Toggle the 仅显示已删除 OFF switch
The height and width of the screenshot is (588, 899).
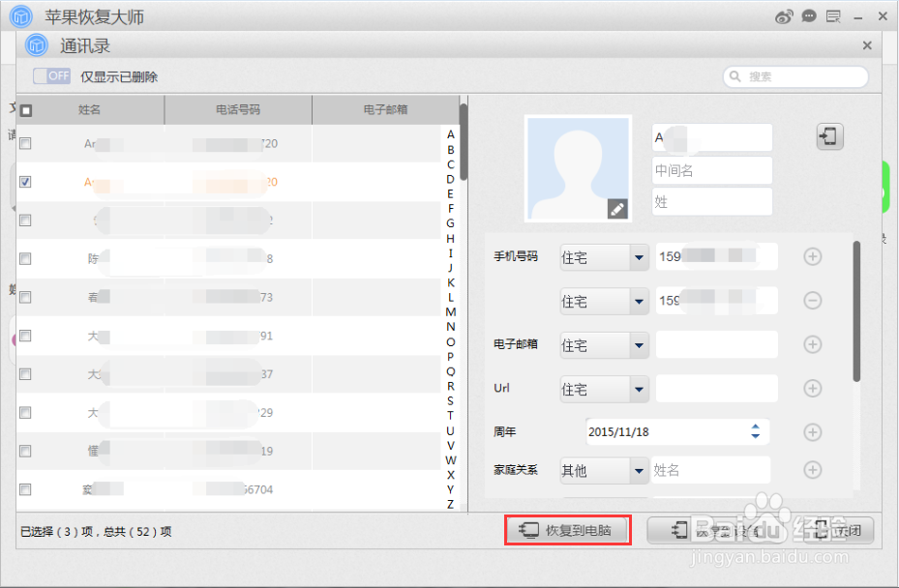tap(51, 76)
